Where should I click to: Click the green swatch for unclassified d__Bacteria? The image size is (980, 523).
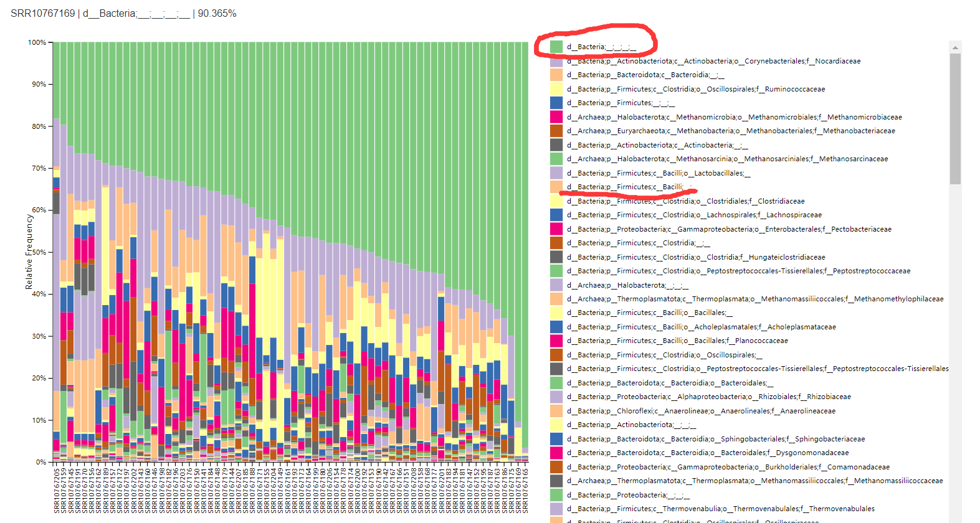(x=556, y=47)
